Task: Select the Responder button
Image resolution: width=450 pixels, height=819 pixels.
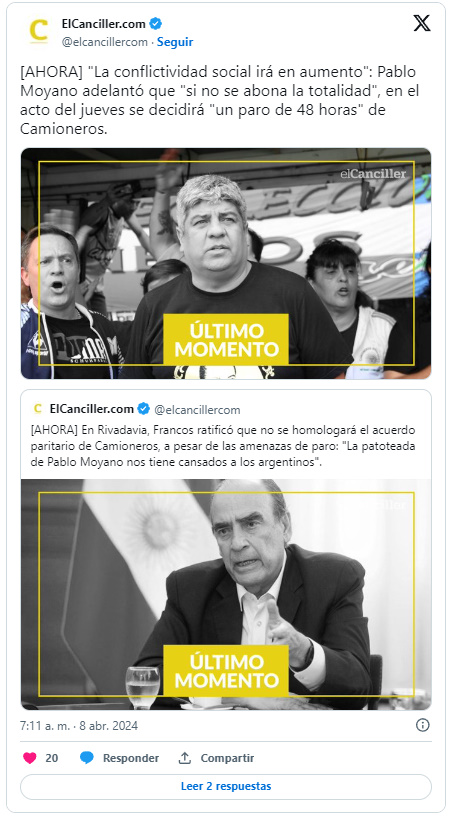Action: tap(131, 758)
